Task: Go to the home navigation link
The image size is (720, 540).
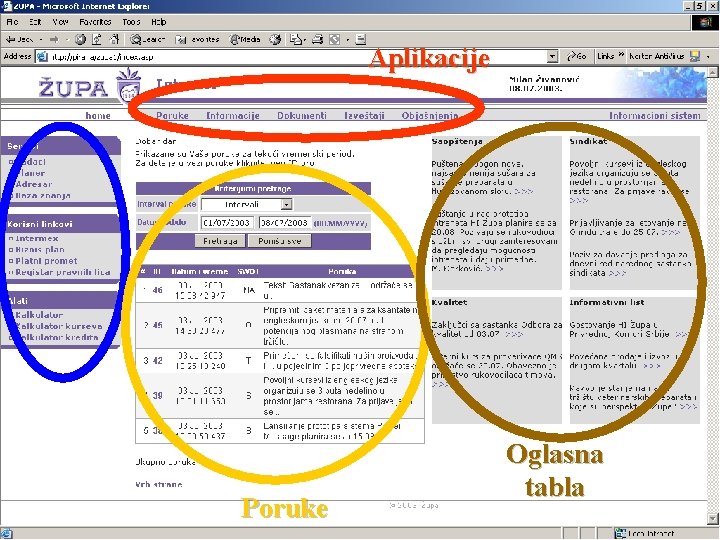Action: [98, 116]
